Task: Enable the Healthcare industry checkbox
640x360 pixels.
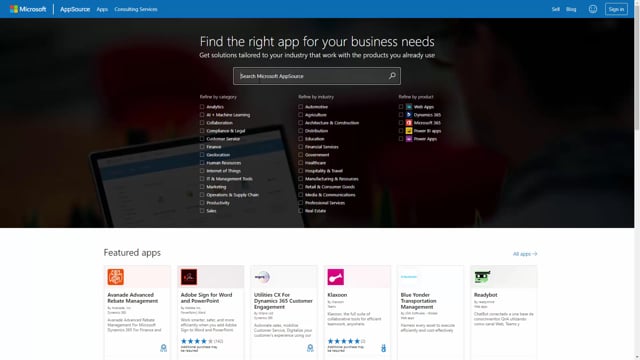Action: click(x=300, y=163)
